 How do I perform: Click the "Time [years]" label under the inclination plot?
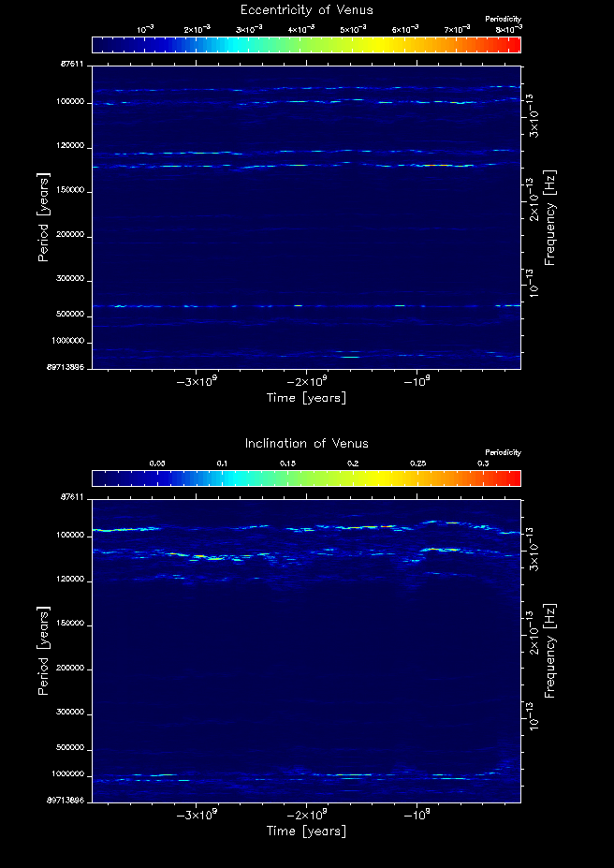(x=306, y=831)
